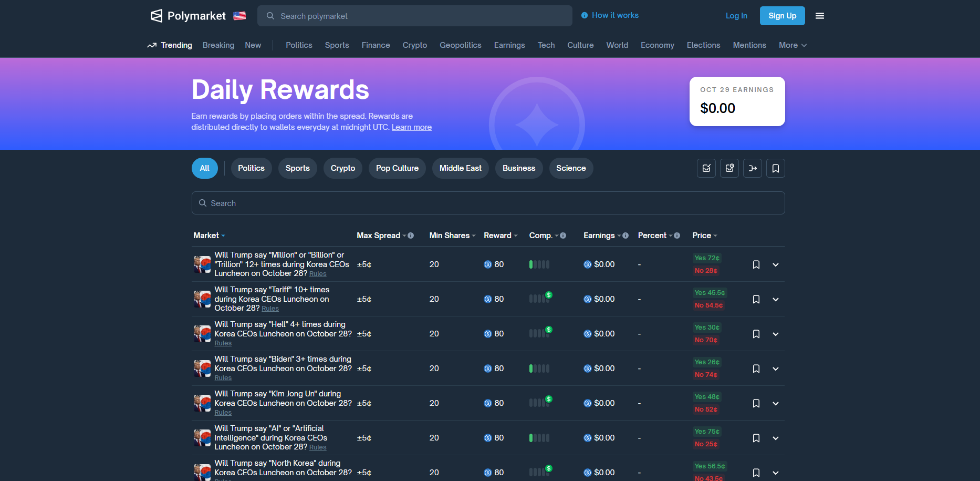Select the verified markets filter icon
Image resolution: width=980 pixels, height=481 pixels.
pos(706,168)
